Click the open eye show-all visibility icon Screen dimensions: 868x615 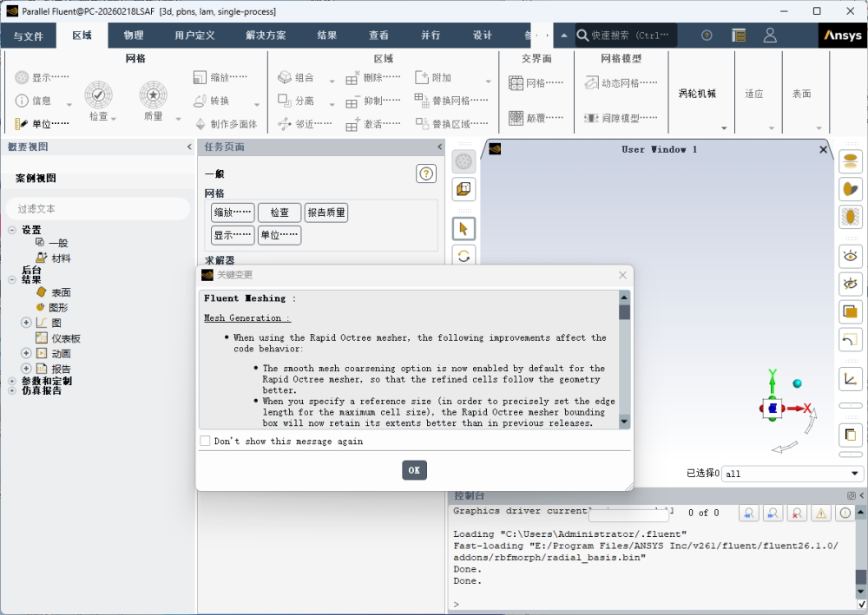pos(850,256)
